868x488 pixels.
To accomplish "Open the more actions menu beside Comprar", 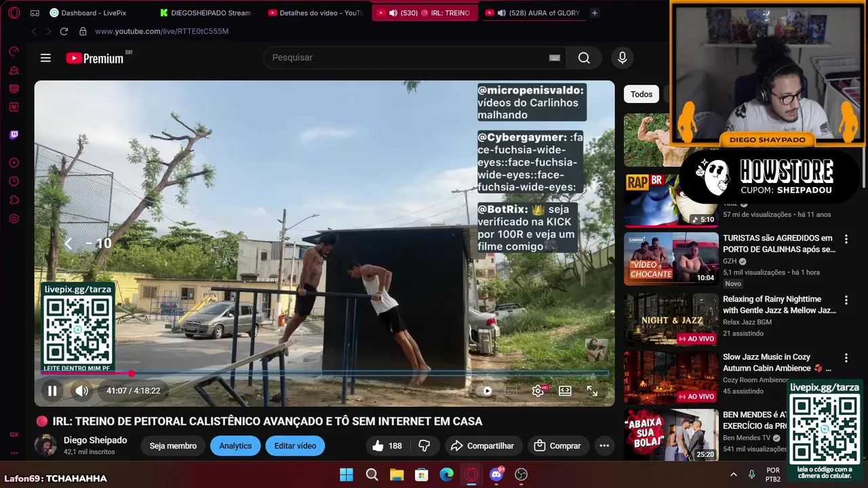I will [604, 445].
